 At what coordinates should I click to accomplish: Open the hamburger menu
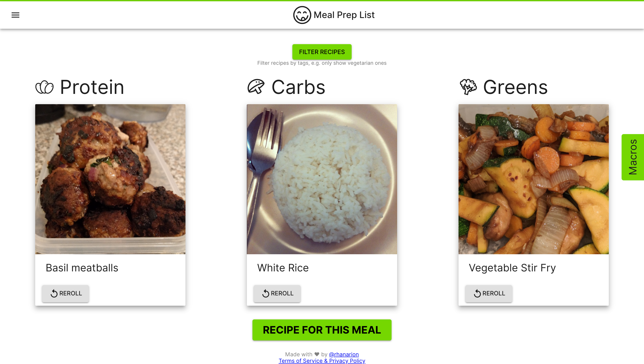pyautogui.click(x=15, y=15)
